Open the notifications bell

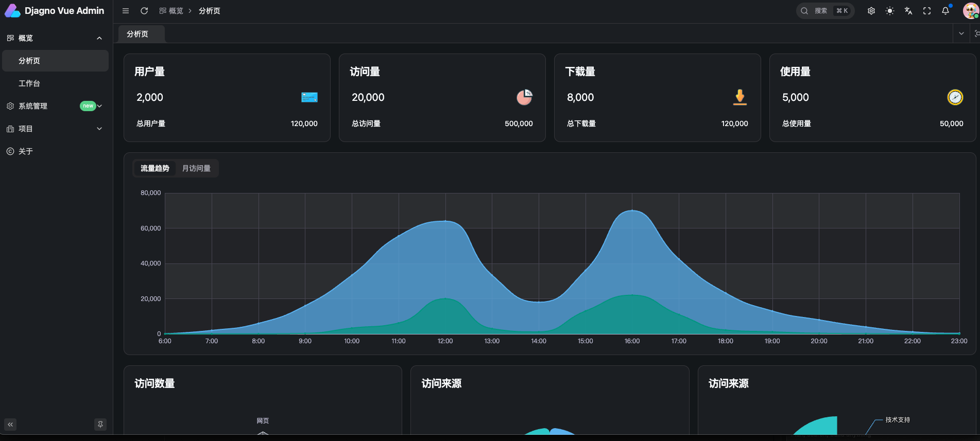click(945, 11)
